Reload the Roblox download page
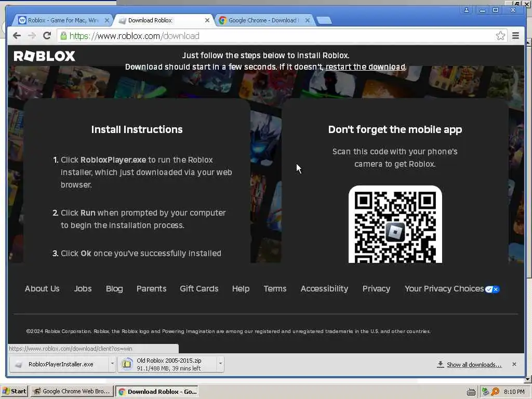Screen dimensions: 532x399 point(47,36)
